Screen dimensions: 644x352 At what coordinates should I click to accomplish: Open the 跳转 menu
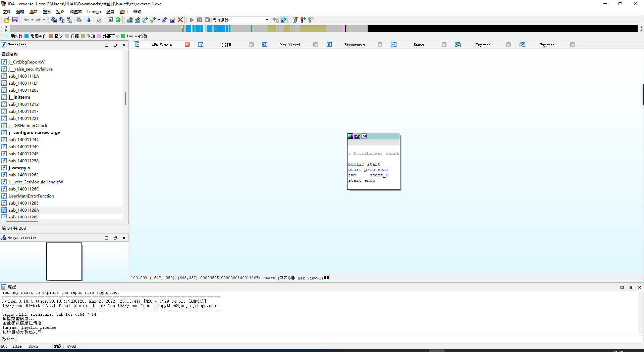(34, 12)
